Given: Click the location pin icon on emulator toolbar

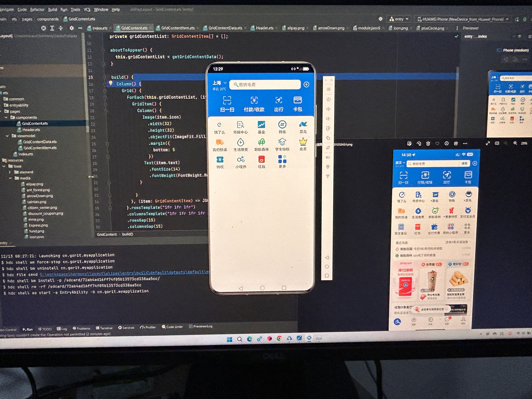Looking at the screenshot, I should tap(328, 167).
